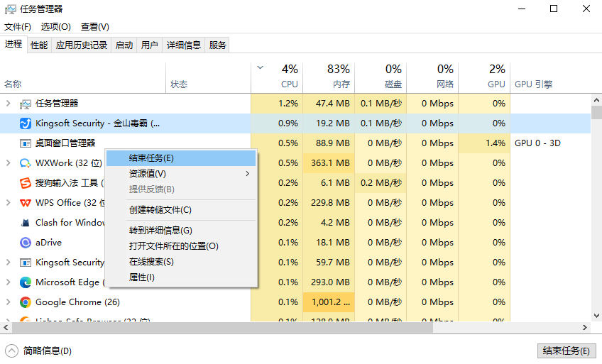602x364 pixels.
Task: Click the Kingsoft Security 金山毒霸 shield icon
Action: [x=26, y=123]
